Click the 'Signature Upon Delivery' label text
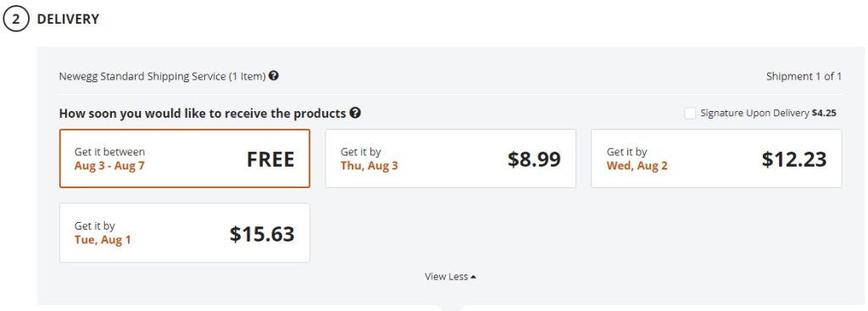This screenshot has width=868, height=311. click(x=754, y=113)
